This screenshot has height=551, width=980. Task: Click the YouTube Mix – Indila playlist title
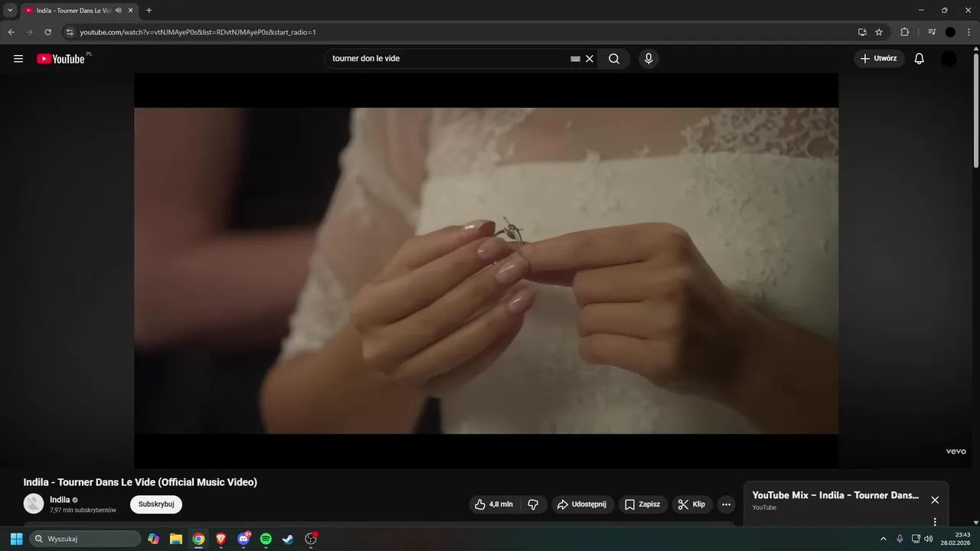[836, 495]
